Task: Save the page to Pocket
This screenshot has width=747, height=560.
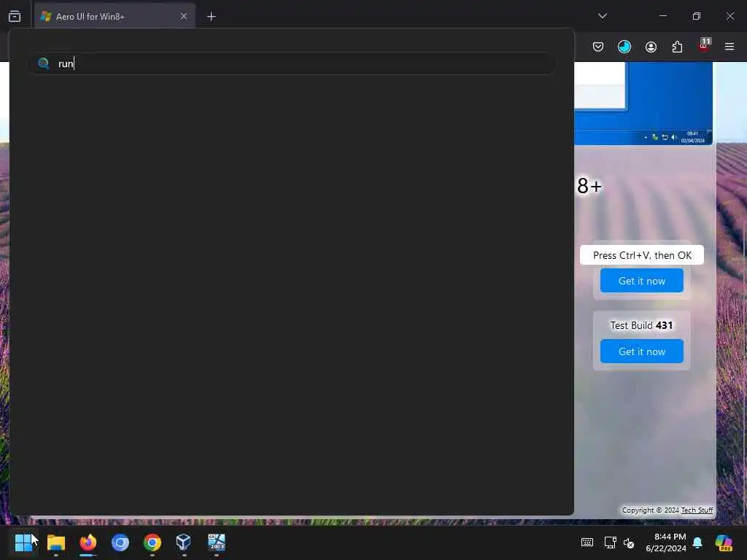Action: (598, 47)
